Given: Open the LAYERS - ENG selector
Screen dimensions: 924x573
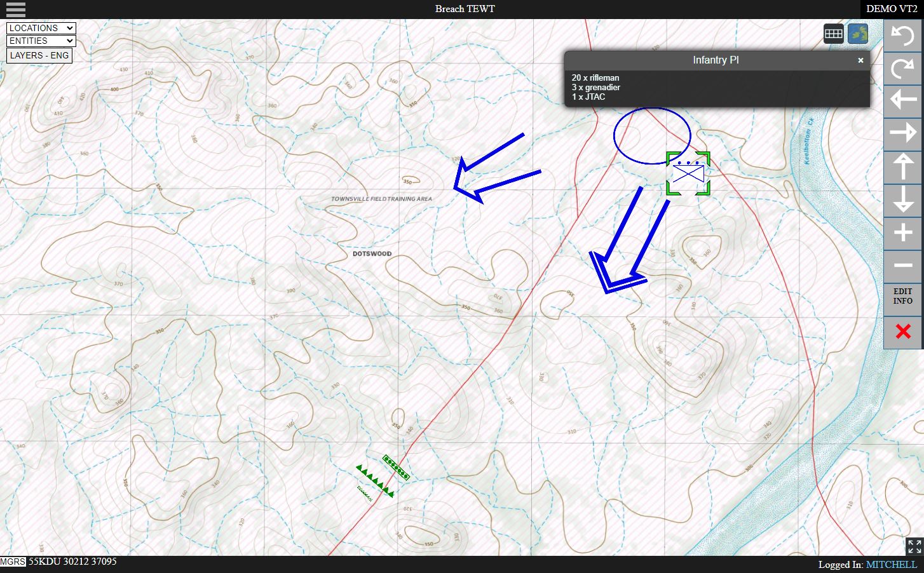Looking at the screenshot, I should [39, 55].
